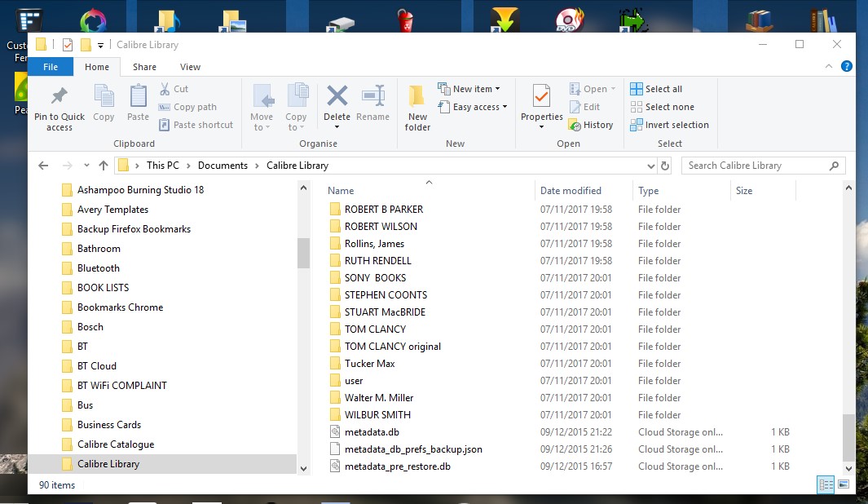
Task: Collapse the ribbon with chevron
Action: click(830, 67)
